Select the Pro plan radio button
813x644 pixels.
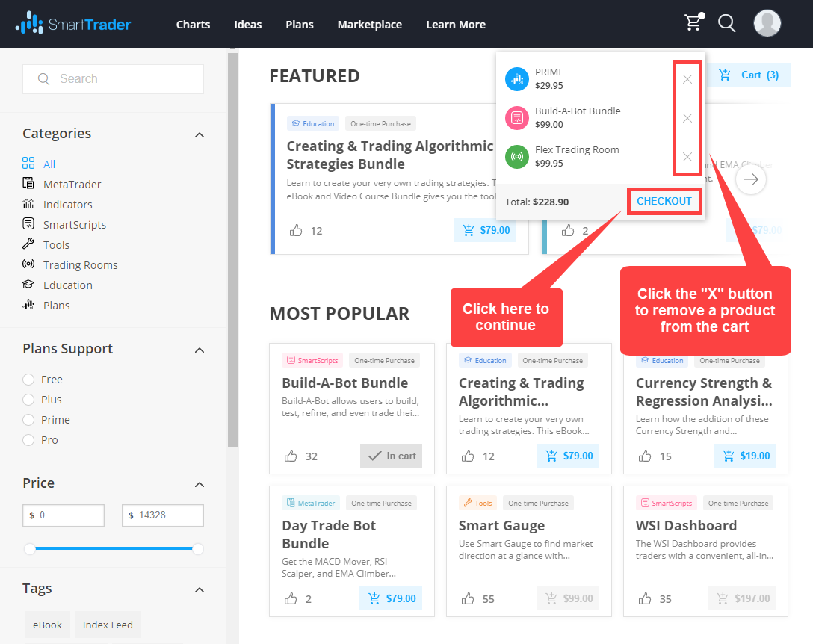point(28,440)
